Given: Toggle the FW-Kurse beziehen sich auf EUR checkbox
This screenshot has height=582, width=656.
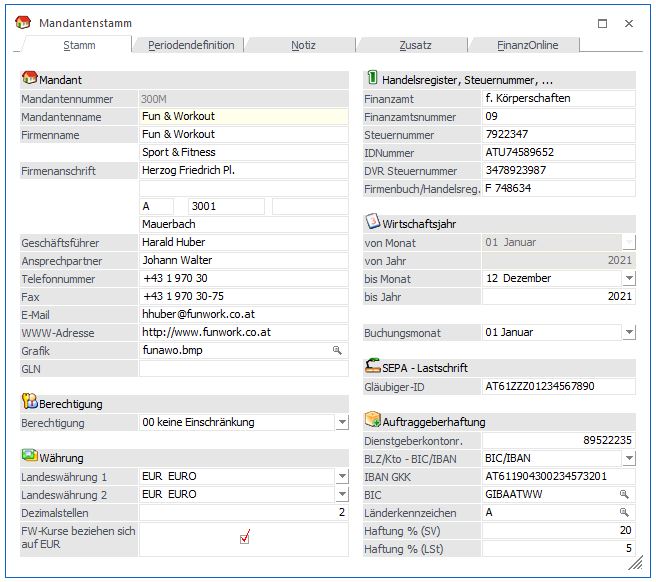Looking at the screenshot, I should click(244, 538).
